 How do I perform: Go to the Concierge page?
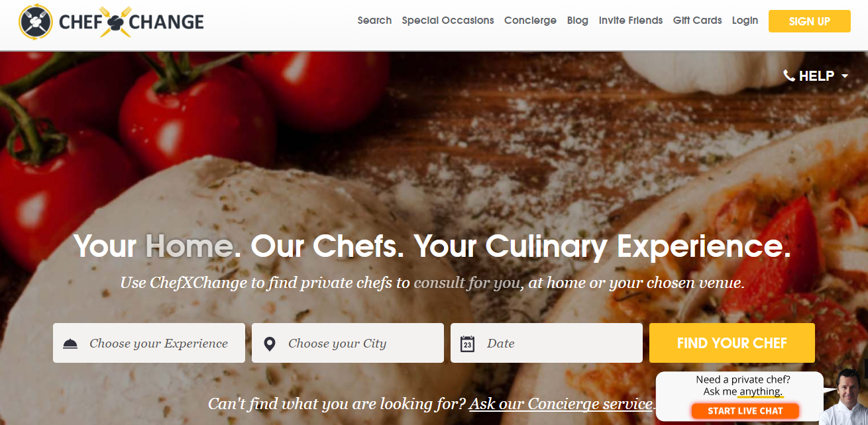pyautogui.click(x=530, y=21)
